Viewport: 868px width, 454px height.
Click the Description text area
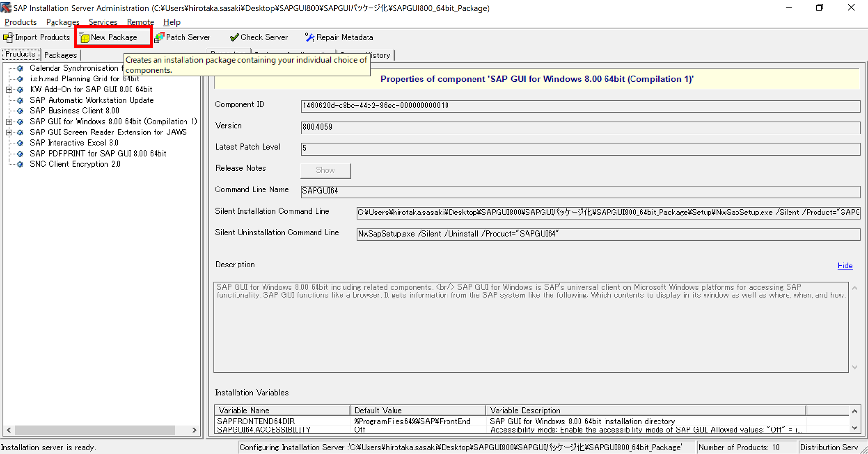[x=531, y=327]
